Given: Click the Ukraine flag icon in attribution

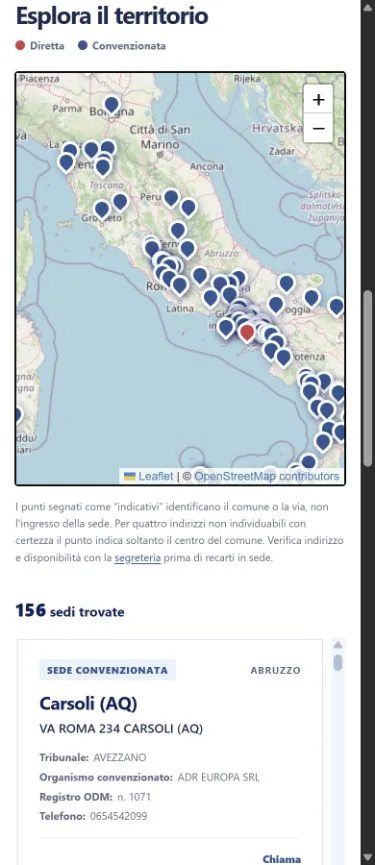Looking at the screenshot, I should [130, 476].
